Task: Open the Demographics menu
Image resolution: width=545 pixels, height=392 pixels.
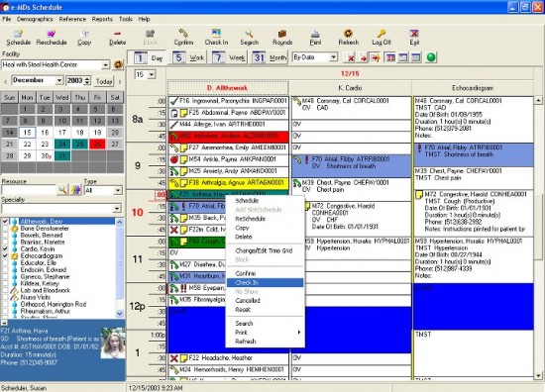Action: coord(35,19)
